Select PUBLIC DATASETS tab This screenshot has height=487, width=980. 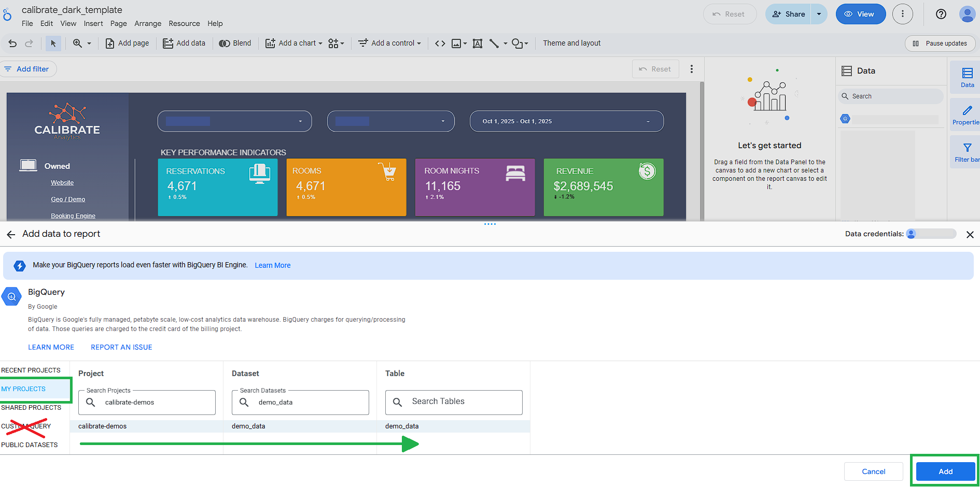coord(30,445)
